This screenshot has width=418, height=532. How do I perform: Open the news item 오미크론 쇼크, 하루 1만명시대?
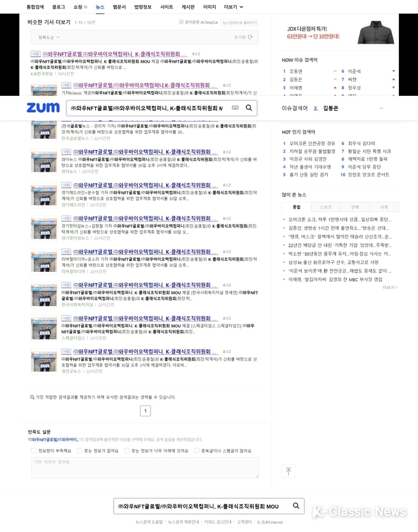339,220
